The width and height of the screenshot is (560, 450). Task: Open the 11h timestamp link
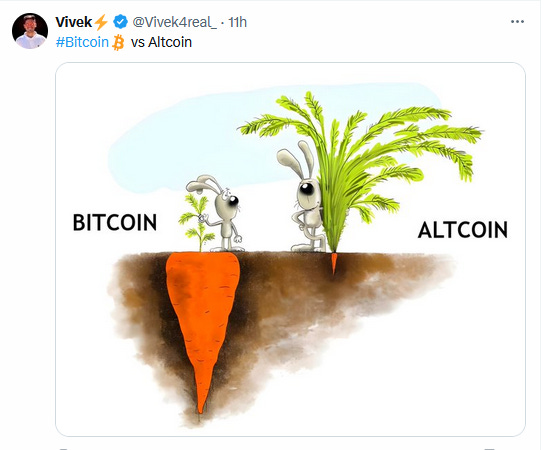tap(238, 22)
